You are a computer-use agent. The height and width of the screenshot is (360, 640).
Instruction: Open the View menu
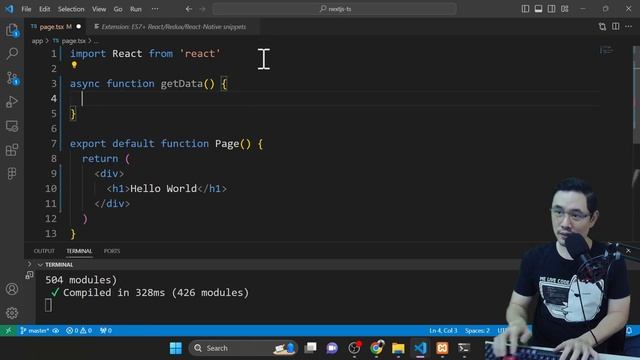99,9
